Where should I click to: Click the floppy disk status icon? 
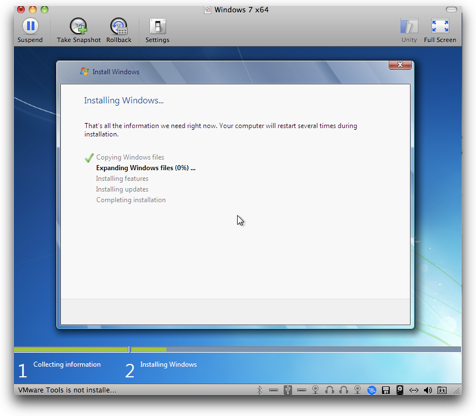[x=386, y=390]
